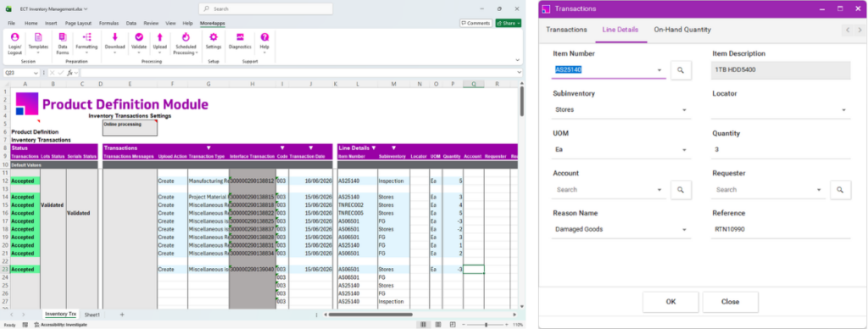The width and height of the screenshot is (868, 329).
Task: Click the Accepted status in row 23
Action: tap(25, 269)
